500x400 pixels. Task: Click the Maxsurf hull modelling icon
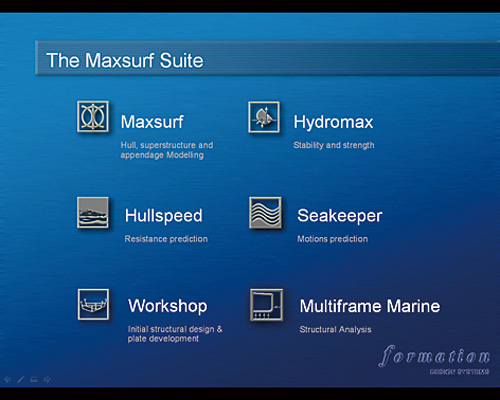point(93,117)
